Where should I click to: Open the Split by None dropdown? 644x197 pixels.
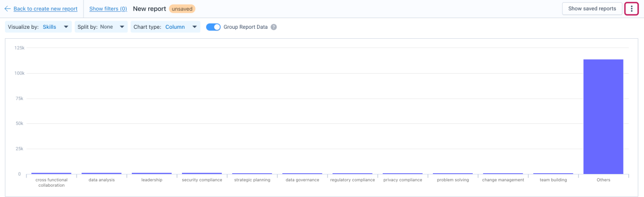(101, 27)
